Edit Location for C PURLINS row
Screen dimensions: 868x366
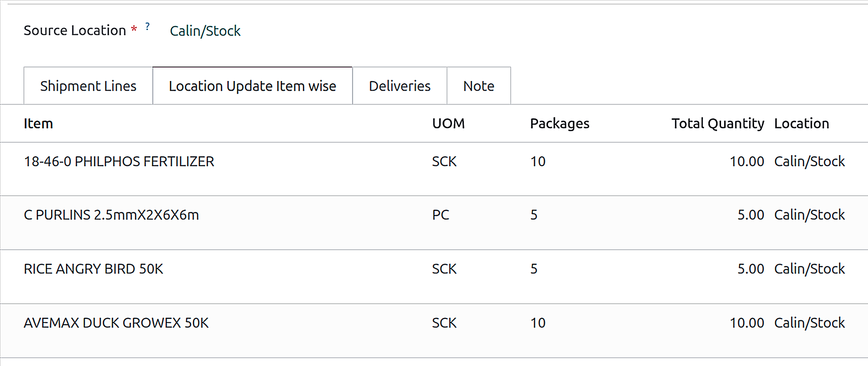tap(809, 215)
